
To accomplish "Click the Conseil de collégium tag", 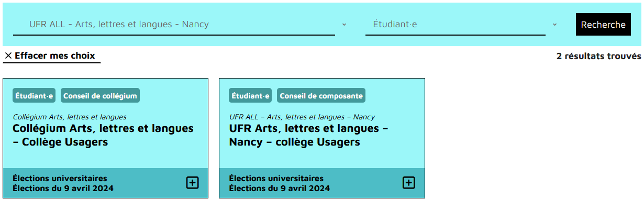I will pos(100,96).
